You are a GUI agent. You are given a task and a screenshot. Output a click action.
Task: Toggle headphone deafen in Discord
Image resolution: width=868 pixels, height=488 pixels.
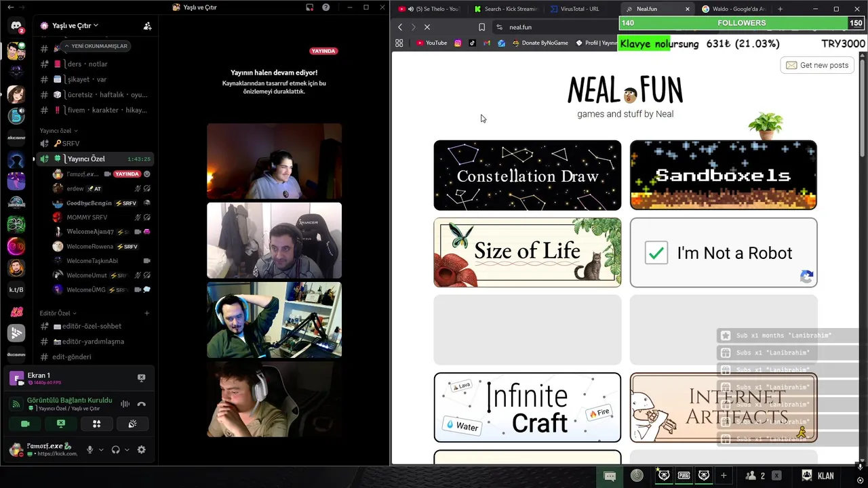tap(115, 449)
